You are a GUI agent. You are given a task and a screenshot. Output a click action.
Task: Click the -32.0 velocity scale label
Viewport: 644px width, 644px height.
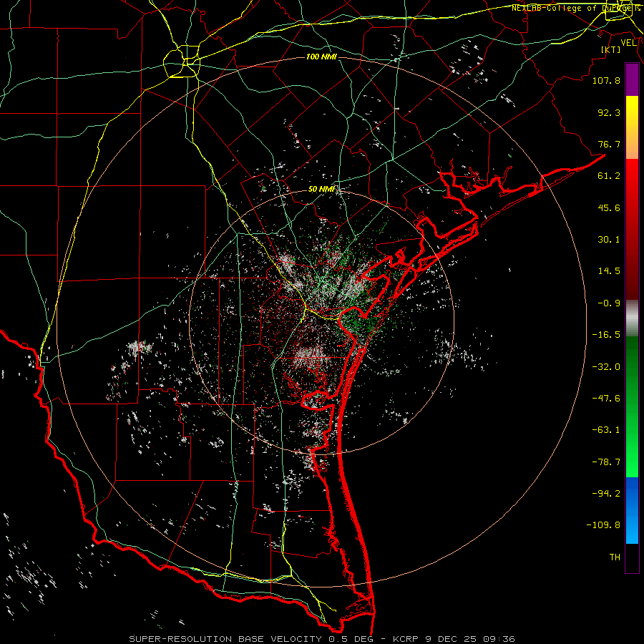pyautogui.click(x=606, y=367)
